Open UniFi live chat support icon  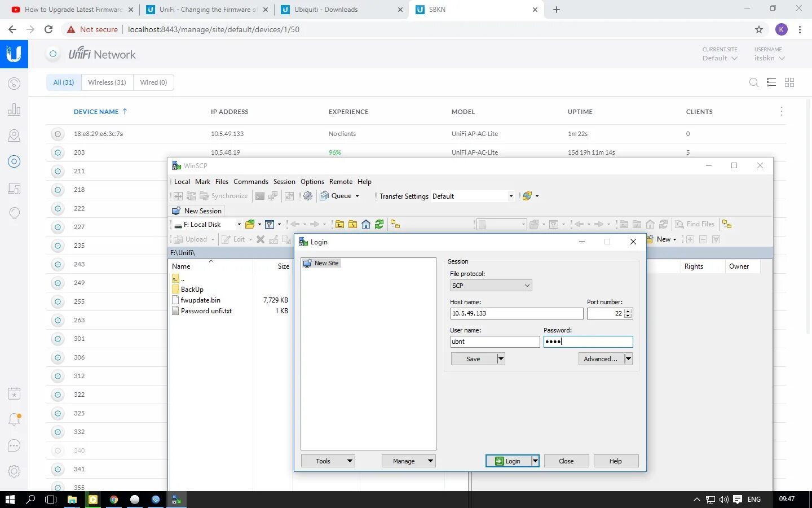(14, 445)
